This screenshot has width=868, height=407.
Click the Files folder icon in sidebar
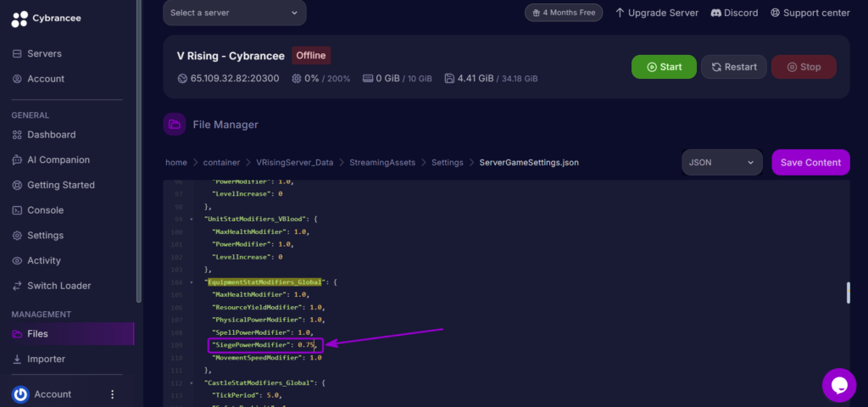[x=17, y=334]
